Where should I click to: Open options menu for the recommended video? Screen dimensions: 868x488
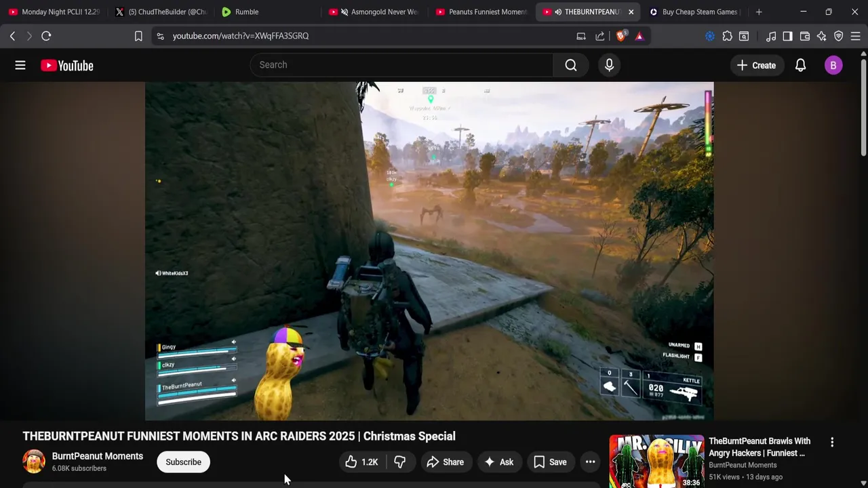(x=832, y=442)
